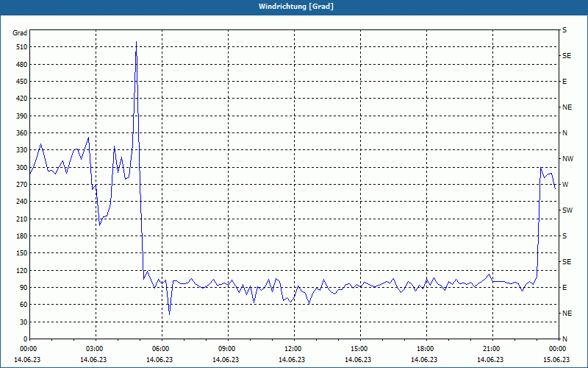The height and width of the screenshot is (368, 588).
Task: Click the N compass label level with 0
Action: [x=564, y=339]
